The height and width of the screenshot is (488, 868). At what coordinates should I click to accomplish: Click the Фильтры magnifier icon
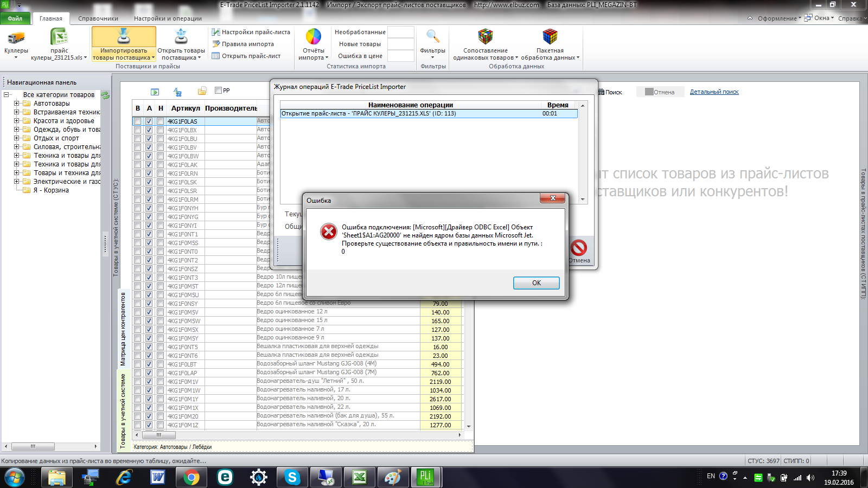[x=433, y=37]
